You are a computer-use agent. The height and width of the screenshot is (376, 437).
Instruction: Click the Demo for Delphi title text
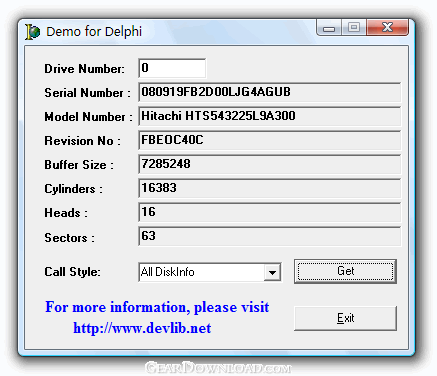[x=94, y=32]
